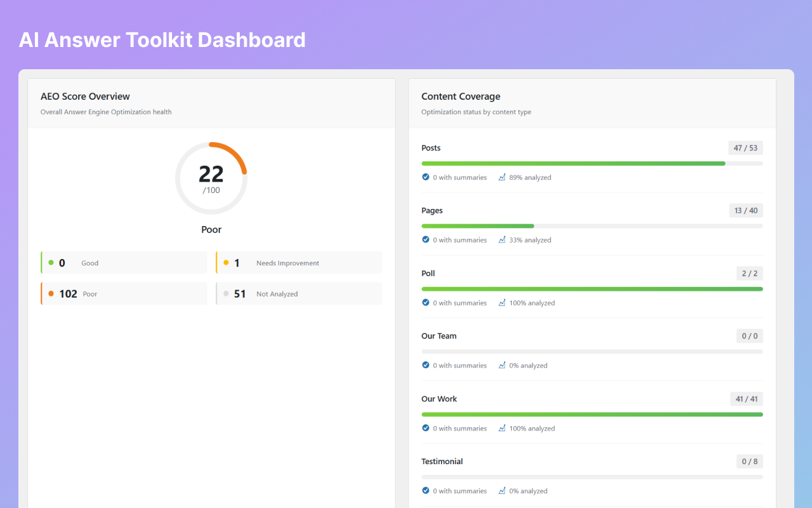
Task: Click the green dot on Good card
Action: click(x=51, y=263)
